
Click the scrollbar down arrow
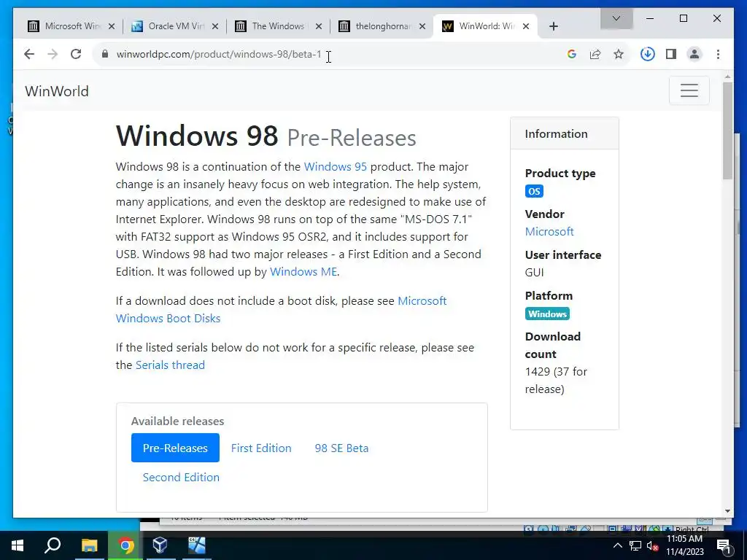click(x=727, y=511)
